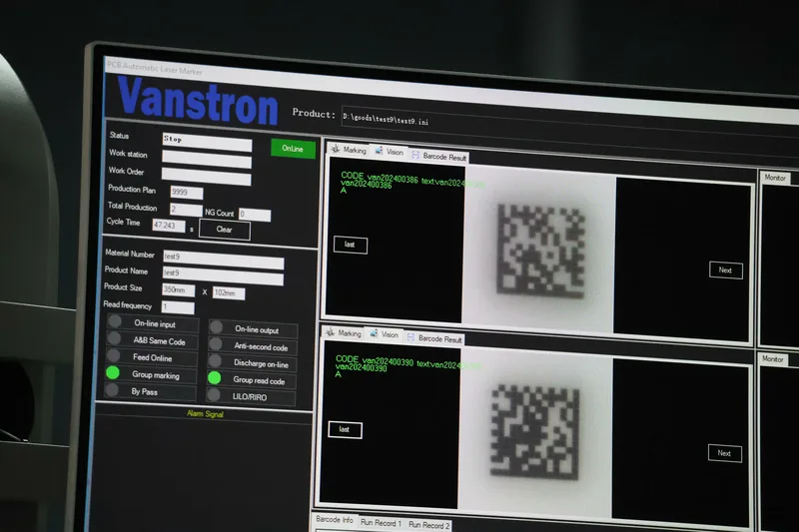Click Vision tab icon in upper panel
The height and width of the screenshot is (532, 799).
[380, 151]
